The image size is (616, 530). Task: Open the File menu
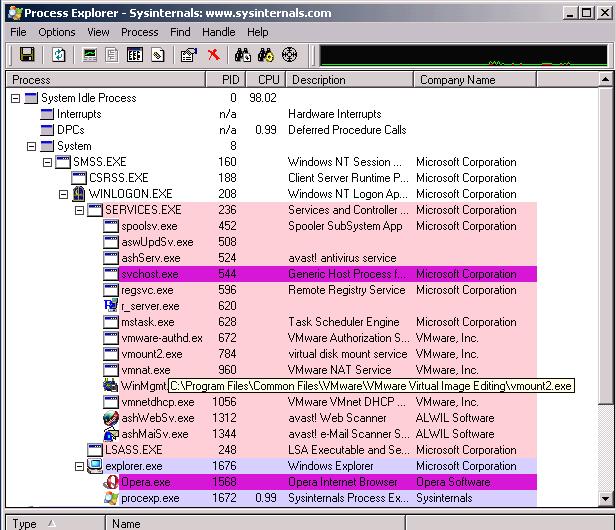point(18,32)
